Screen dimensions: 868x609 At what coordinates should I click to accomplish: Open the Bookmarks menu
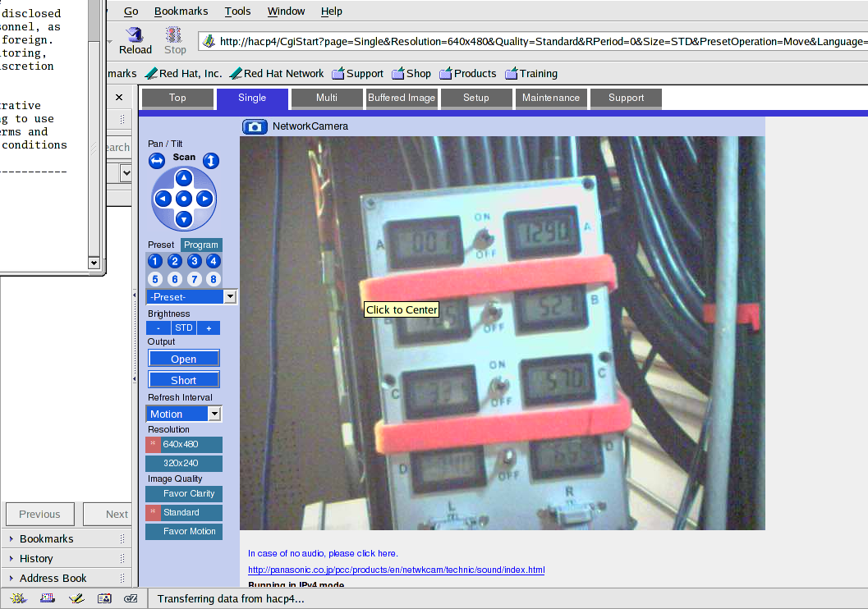tap(181, 11)
